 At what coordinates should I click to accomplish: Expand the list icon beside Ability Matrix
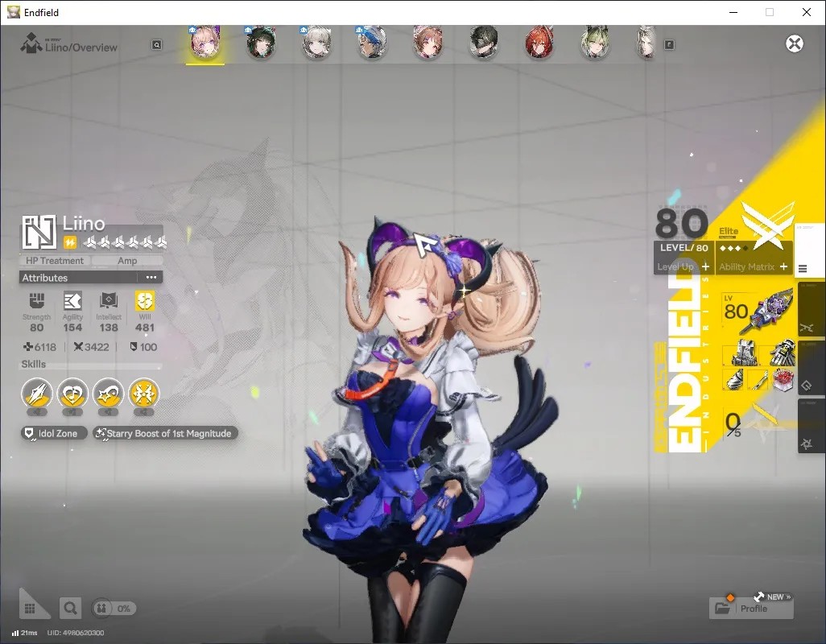803,269
